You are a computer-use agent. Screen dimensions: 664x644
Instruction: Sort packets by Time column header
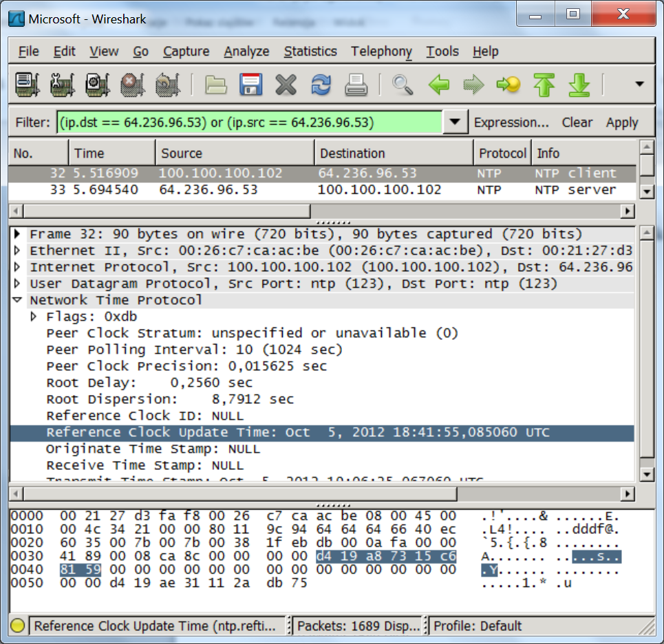pos(111,153)
